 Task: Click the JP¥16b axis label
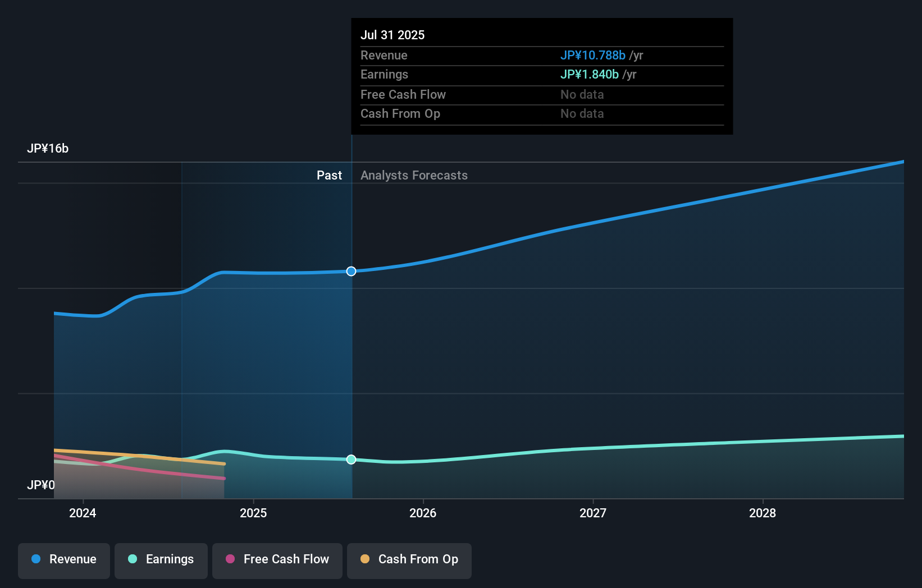coord(48,148)
